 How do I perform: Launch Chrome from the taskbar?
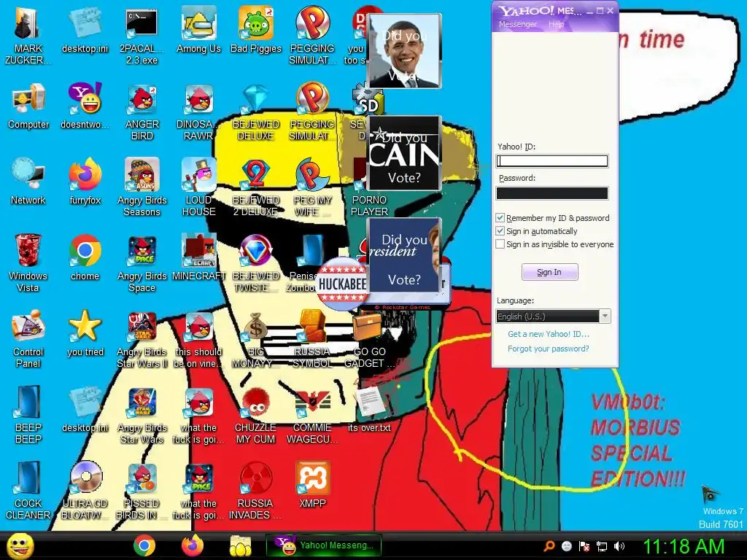tap(144, 545)
